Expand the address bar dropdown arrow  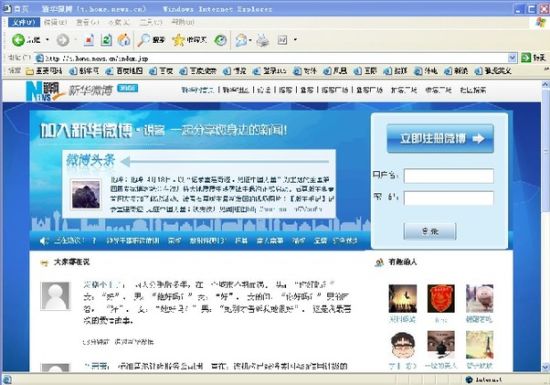click(512, 58)
